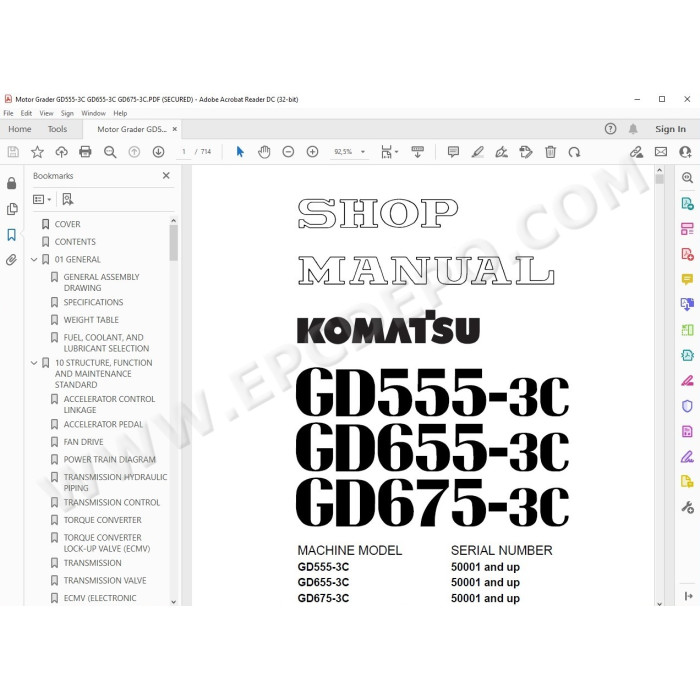Open the Sign document pen icon

click(x=502, y=152)
